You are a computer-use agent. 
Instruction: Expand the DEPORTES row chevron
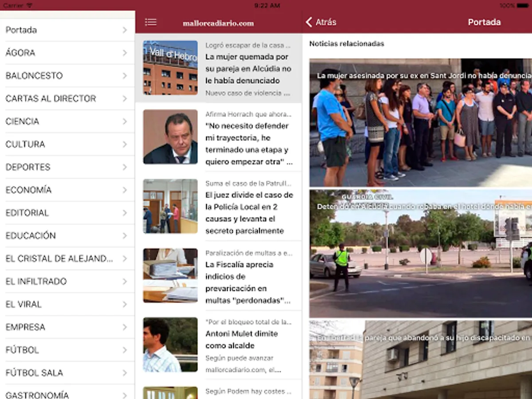tap(125, 167)
